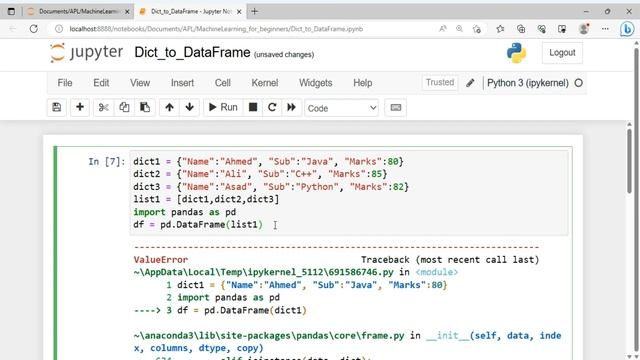This screenshot has height=360, width=640.
Task: Click the import pandas as pd code line
Action: coord(184,212)
